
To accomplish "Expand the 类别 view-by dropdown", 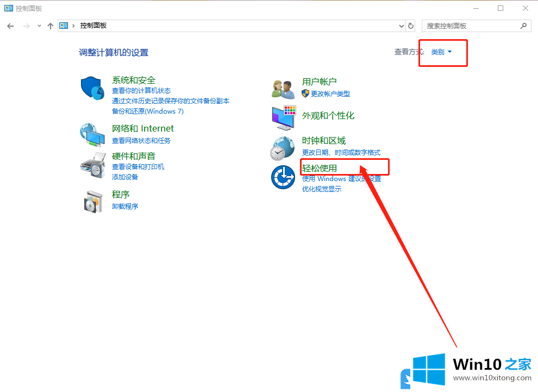I will [441, 52].
